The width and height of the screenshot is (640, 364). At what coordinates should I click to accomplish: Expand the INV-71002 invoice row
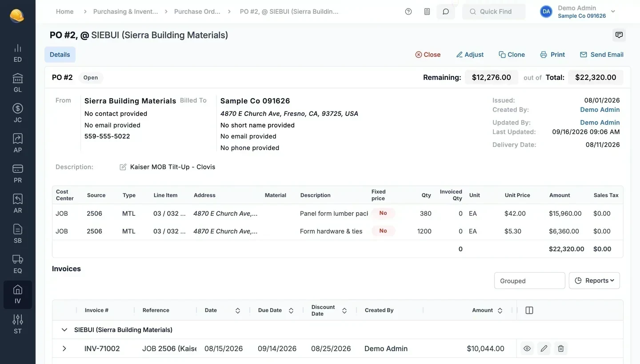coord(64,348)
